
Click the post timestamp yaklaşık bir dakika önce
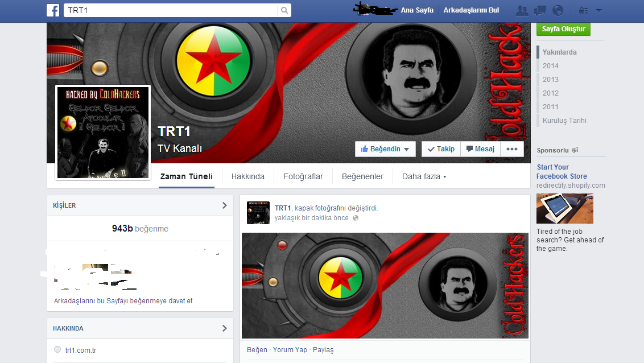click(311, 218)
